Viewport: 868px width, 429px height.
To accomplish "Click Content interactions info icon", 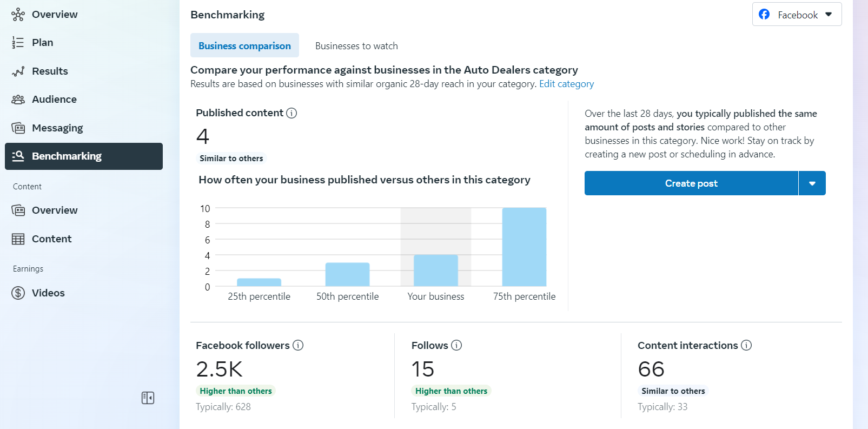I will 746,345.
